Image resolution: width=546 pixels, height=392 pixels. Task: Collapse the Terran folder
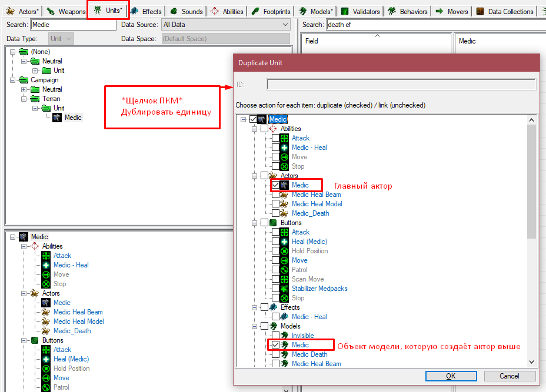(x=24, y=99)
